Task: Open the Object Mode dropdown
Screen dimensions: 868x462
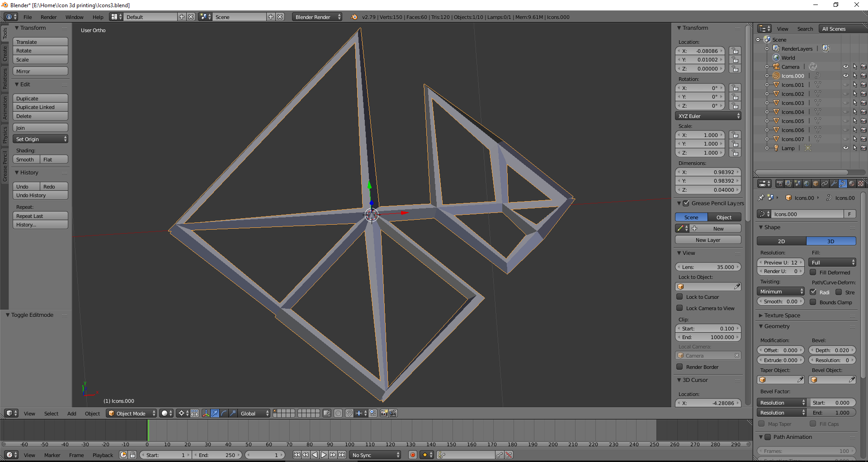Action: tap(132, 413)
